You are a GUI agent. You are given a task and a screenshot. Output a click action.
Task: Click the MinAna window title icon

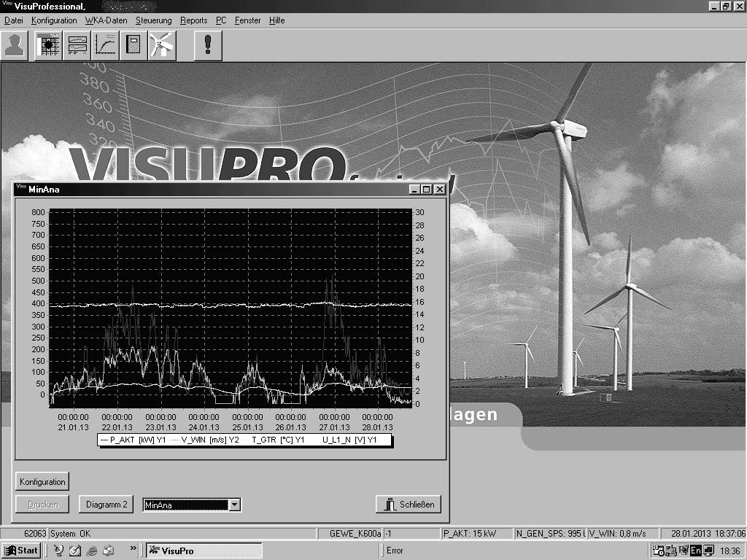(x=21, y=189)
